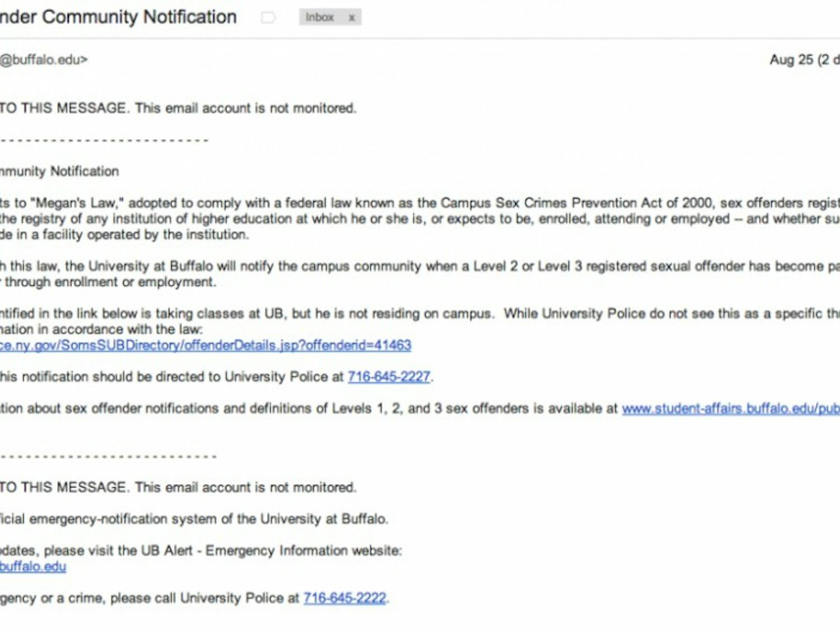Remove the Inbox label via its x
The image size is (840, 630).
(x=352, y=17)
